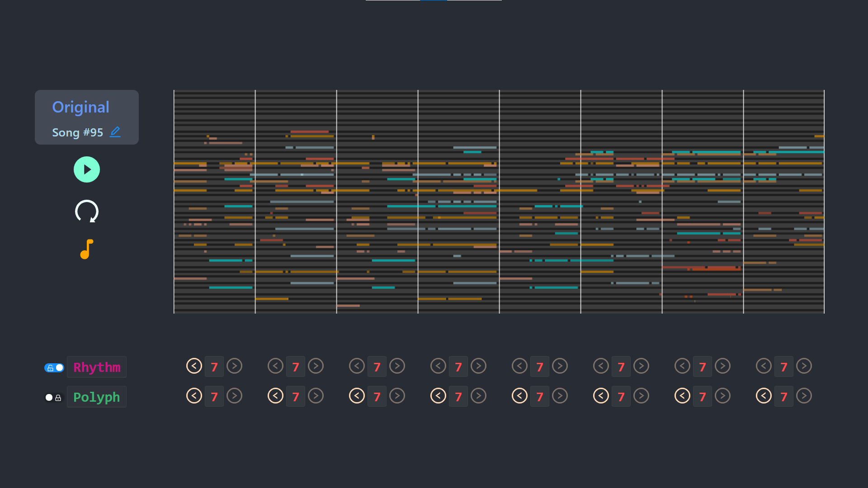The height and width of the screenshot is (488, 868).
Task: Decrease Polyph value in fifth bar
Action: (519, 396)
